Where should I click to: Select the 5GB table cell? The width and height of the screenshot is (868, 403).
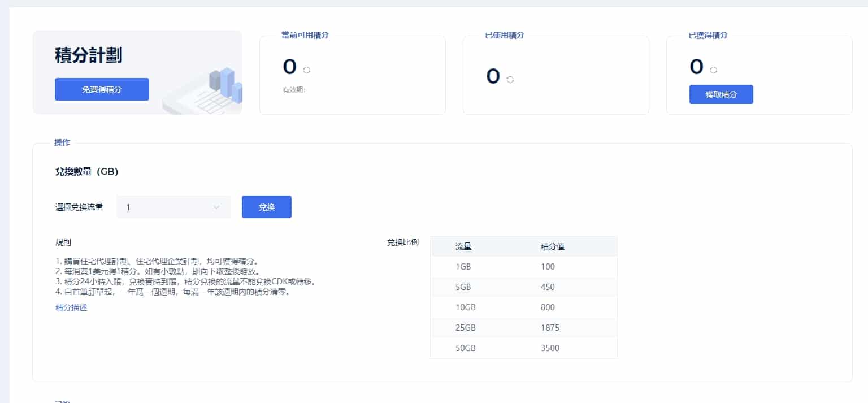(462, 287)
